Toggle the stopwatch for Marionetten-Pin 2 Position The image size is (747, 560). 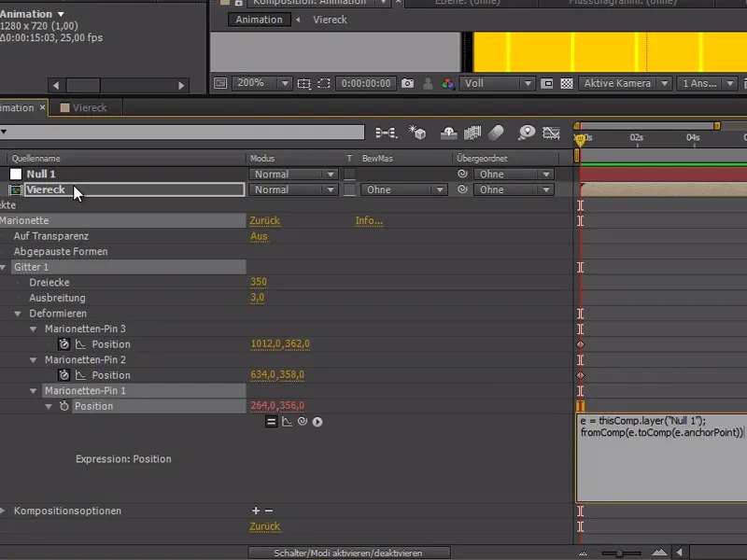pyautogui.click(x=63, y=375)
